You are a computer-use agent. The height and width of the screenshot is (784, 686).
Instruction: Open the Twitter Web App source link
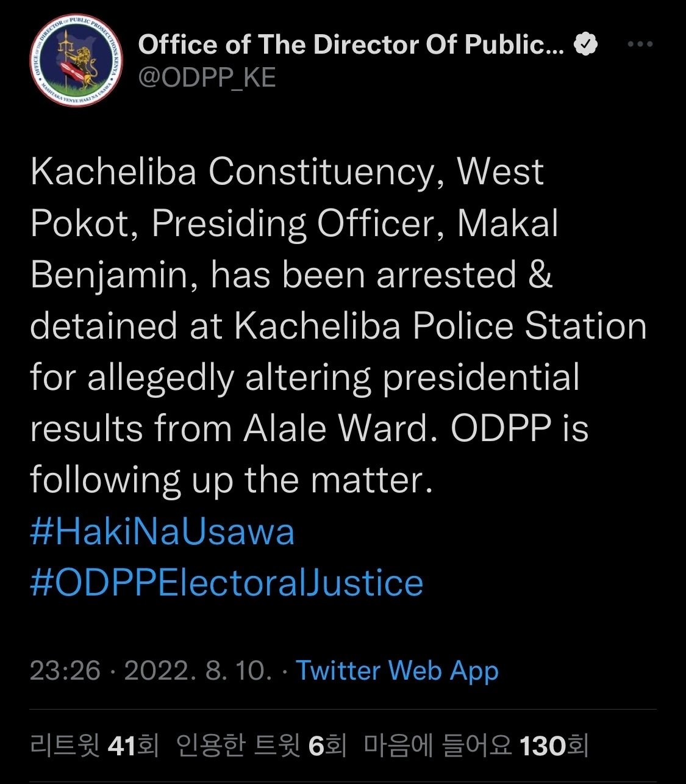pyautogui.click(x=397, y=671)
